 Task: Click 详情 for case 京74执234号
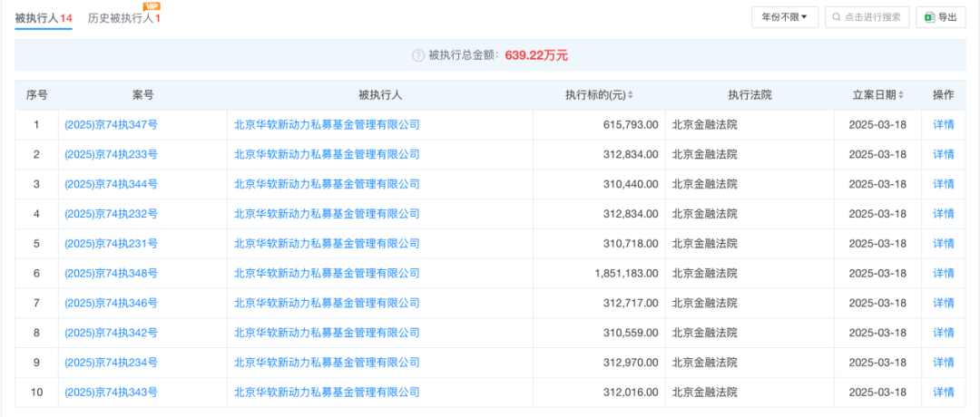944,362
